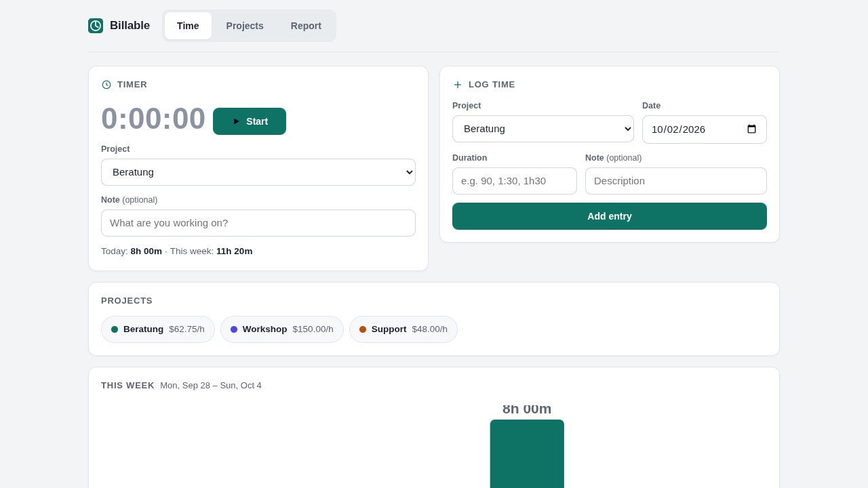Viewport: 868px width, 488px height.
Task: Select the Workshop project chip
Action: (x=282, y=329)
